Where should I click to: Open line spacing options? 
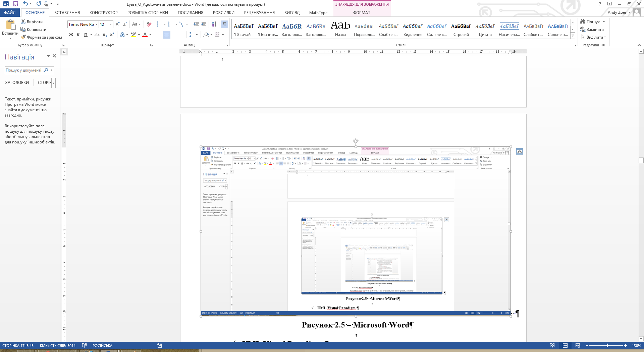[x=193, y=34]
